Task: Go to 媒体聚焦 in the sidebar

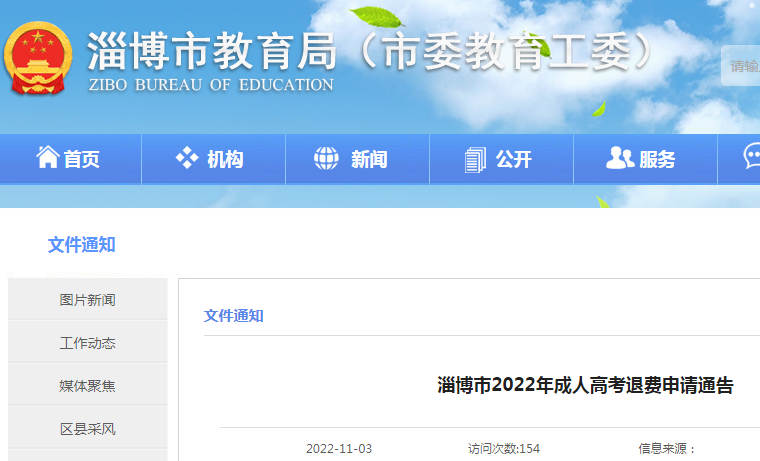Action: click(87, 386)
